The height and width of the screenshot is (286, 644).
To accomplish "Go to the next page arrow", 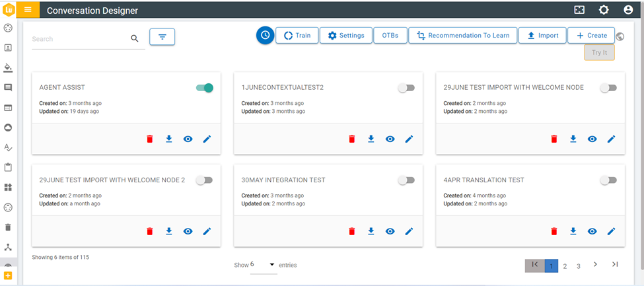I will tap(595, 264).
